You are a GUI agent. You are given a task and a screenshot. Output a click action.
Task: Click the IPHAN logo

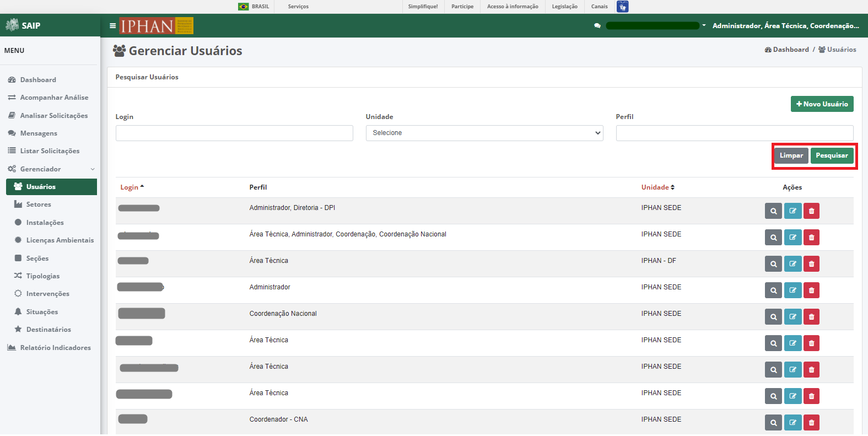tap(157, 26)
